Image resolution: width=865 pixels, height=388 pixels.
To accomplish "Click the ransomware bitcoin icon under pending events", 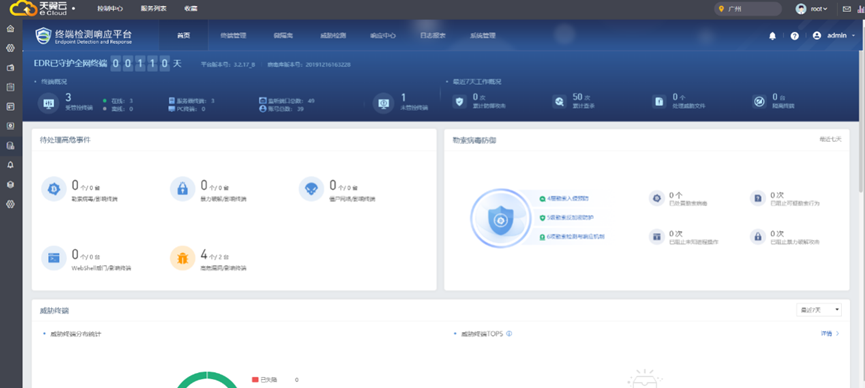I will [x=54, y=189].
